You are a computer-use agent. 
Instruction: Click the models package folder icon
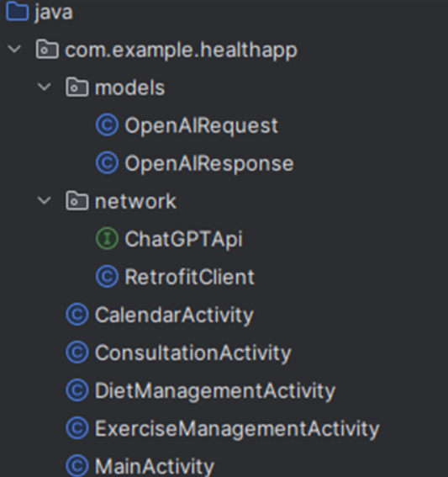(77, 87)
